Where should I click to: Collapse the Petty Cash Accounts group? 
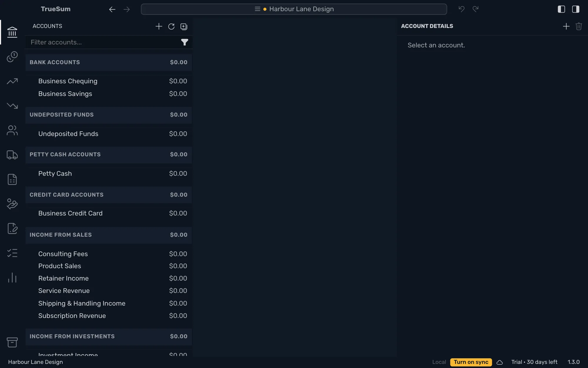(108, 155)
